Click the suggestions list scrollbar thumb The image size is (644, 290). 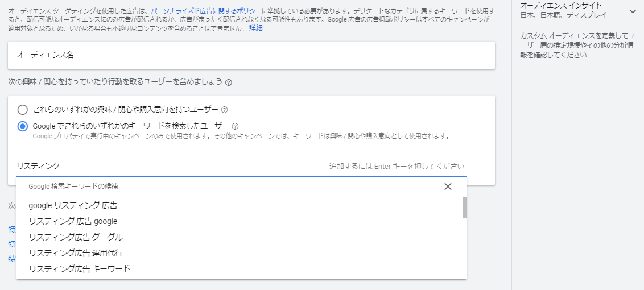(465, 208)
